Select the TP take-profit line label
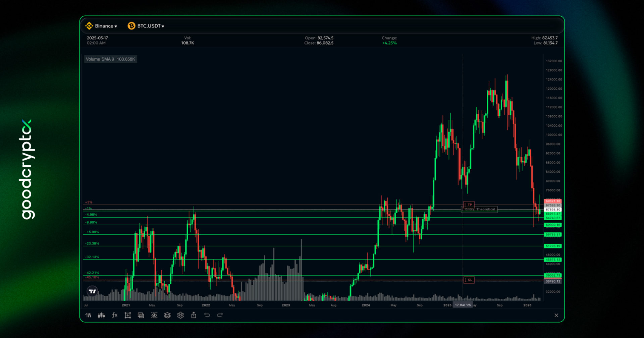The height and width of the screenshot is (338, 644). click(469, 205)
